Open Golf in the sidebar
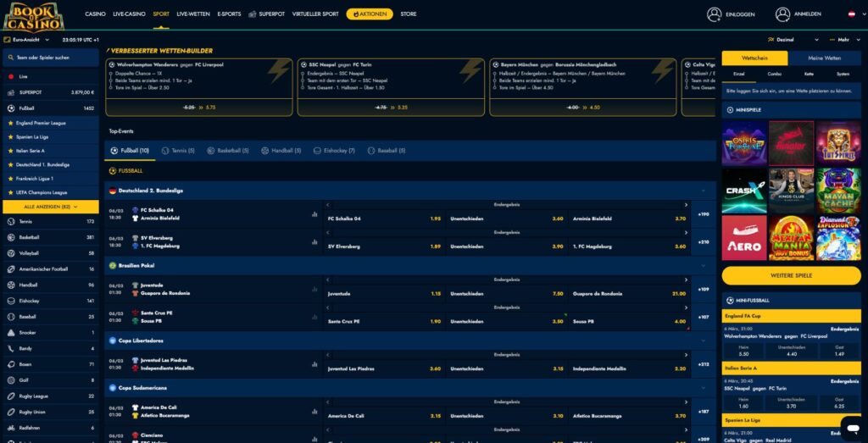The width and height of the screenshot is (868, 443). pos(50,380)
